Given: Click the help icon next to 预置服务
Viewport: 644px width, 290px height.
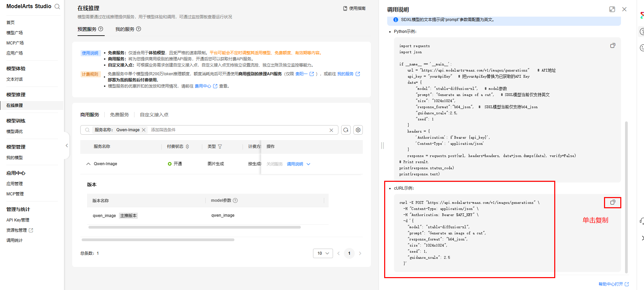Looking at the screenshot, I should (x=101, y=29).
